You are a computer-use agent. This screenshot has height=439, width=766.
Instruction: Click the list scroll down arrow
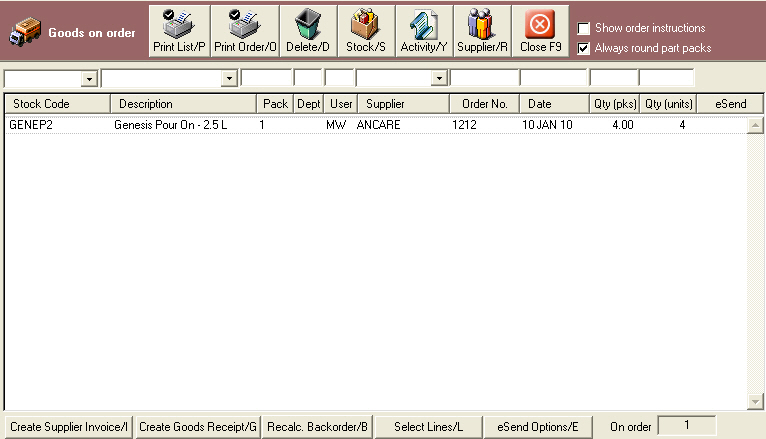[x=755, y=401]
